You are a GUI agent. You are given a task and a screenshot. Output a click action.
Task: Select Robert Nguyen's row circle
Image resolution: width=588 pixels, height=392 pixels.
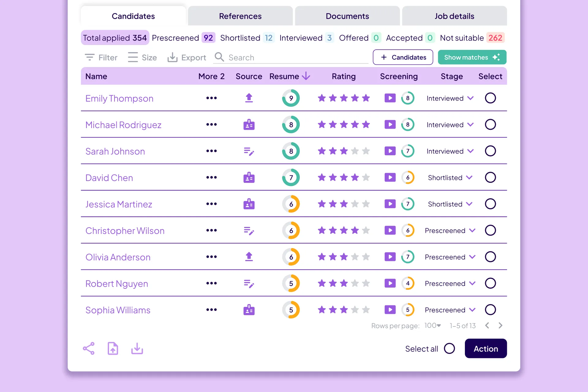(x=490, y=283)
